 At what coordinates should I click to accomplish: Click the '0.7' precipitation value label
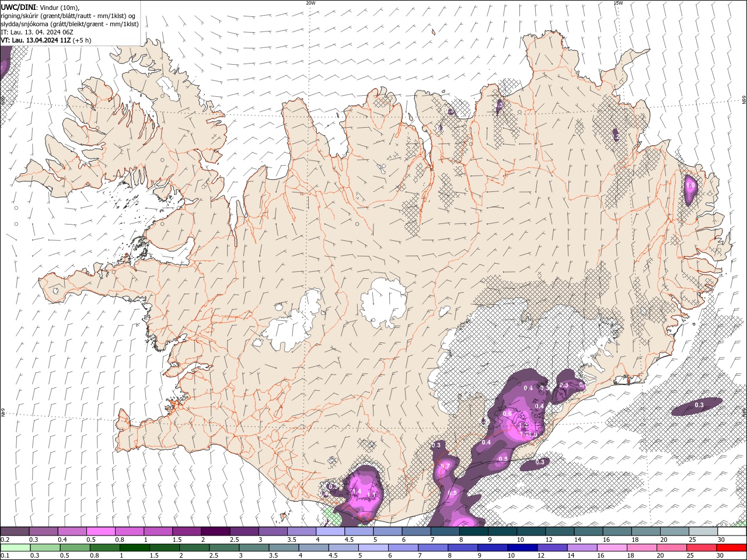445,467
